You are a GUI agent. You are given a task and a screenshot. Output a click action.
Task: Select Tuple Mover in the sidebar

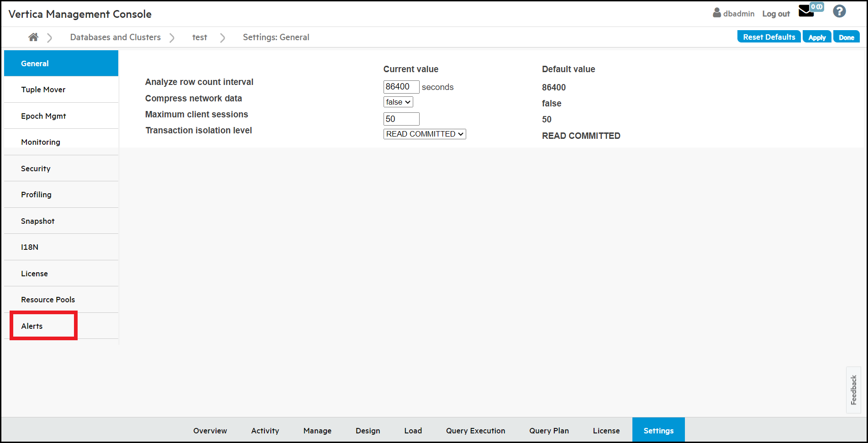tap(43, 90)
